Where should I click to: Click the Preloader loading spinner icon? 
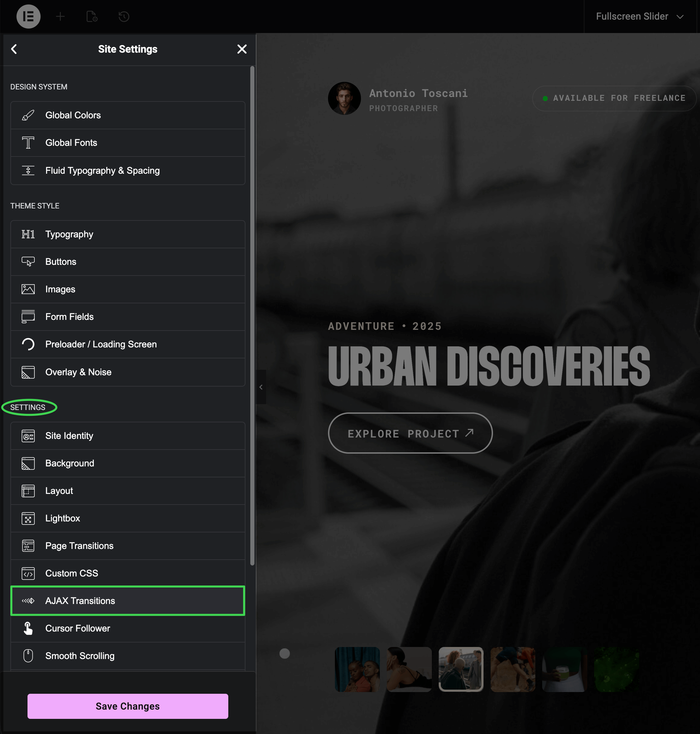(x=28, y=344)
